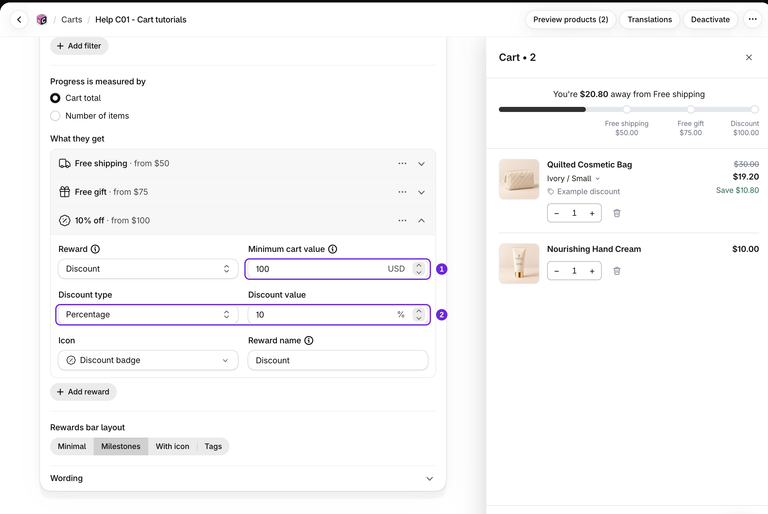This screenshot has height=514, width=768.
Task: Choose Minimal rewards bar layout
Action: click(72, 446)
